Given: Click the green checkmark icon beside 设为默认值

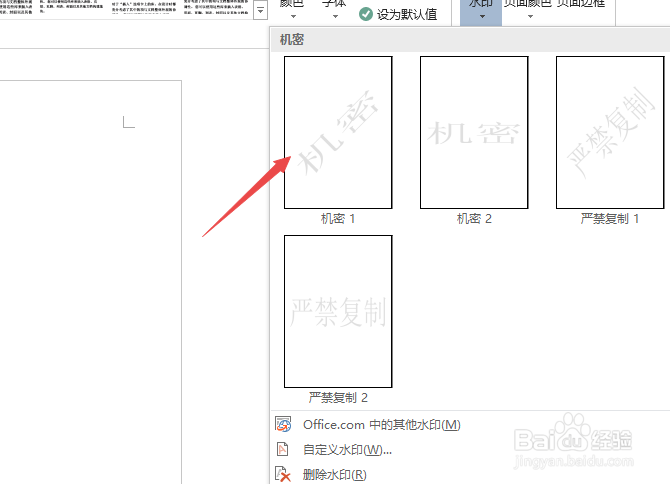Looking at the screenshot, I should click(x=366, y=14).
